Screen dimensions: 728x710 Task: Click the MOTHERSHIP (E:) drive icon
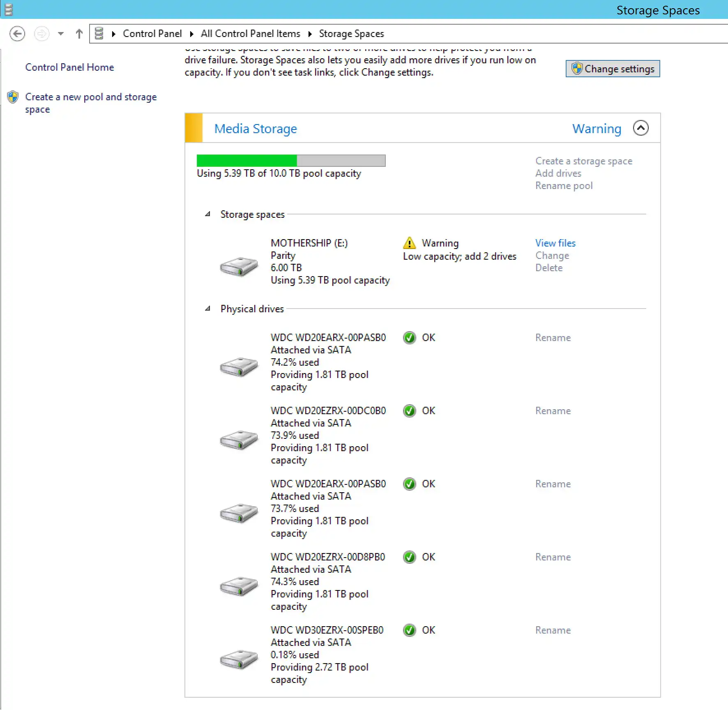click(x=239, y=266)
